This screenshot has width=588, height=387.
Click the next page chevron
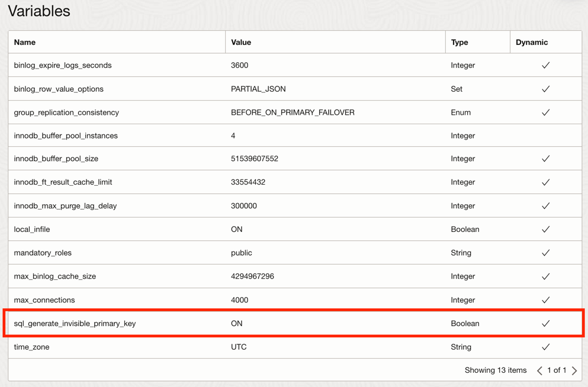(x=574, y=370)
